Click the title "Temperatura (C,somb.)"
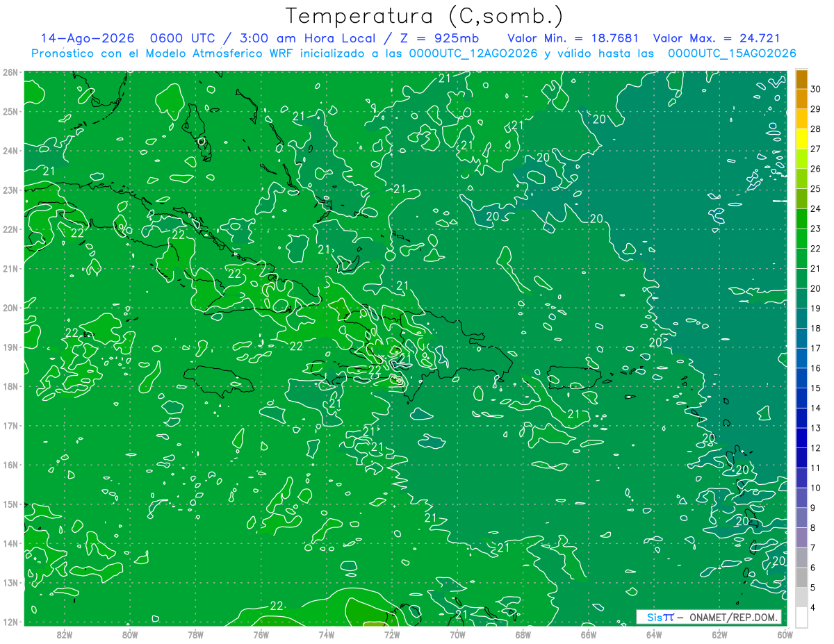Viewport: 834px width, 644px height. click(x=425, y=16)
